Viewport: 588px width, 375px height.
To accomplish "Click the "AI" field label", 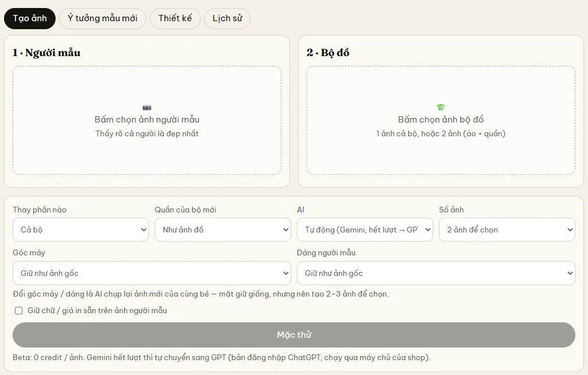I will 301,210.
